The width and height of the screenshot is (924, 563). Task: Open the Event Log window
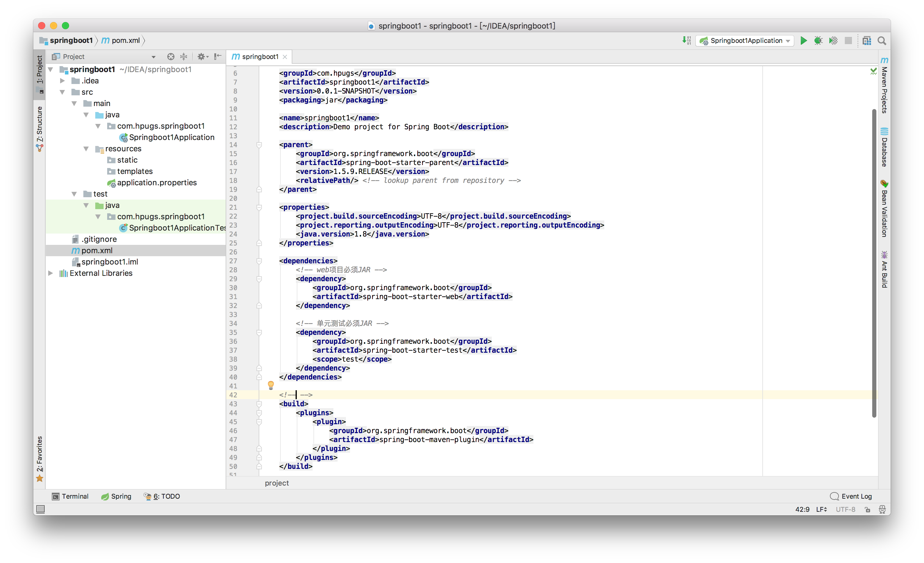tap(851, 496)
